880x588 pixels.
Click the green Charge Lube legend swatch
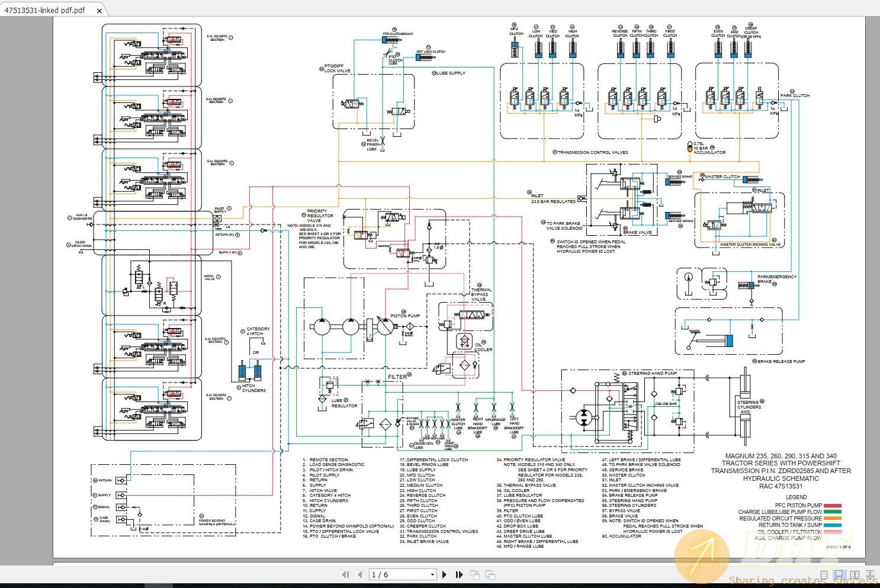pyautogui.click(x=833, y=512)
